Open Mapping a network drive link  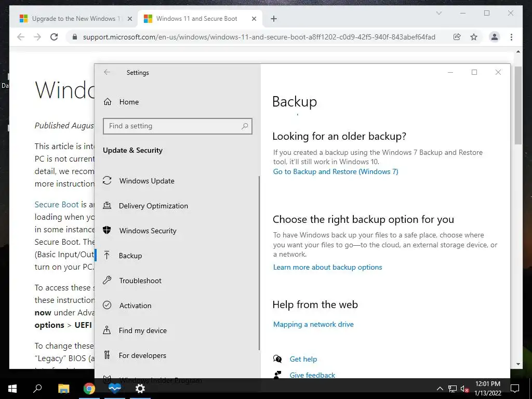coord(313,324)
